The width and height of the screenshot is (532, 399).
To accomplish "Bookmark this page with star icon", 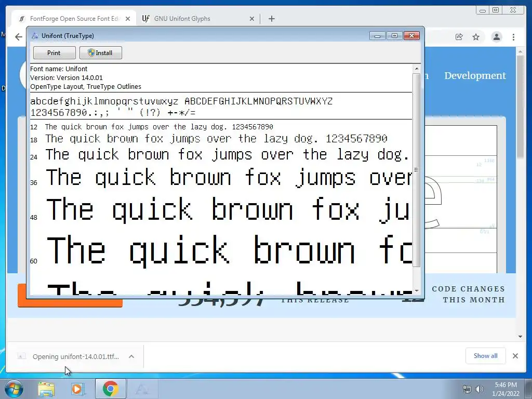I will click(476, 37).
